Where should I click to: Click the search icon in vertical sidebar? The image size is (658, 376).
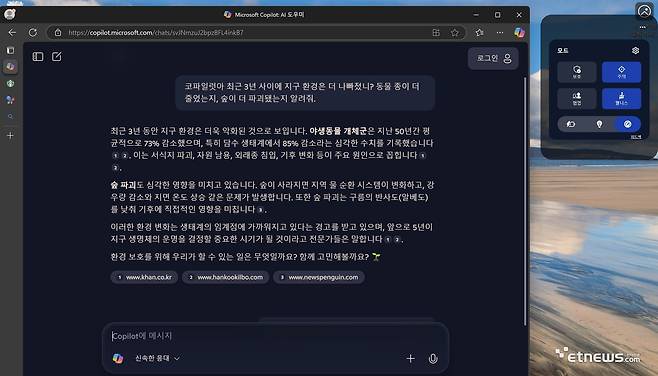pos(10,117)
